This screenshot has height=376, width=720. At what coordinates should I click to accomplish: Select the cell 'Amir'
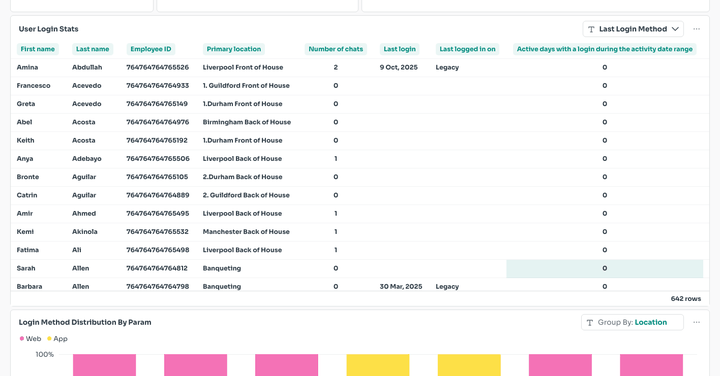click(25, 213)
